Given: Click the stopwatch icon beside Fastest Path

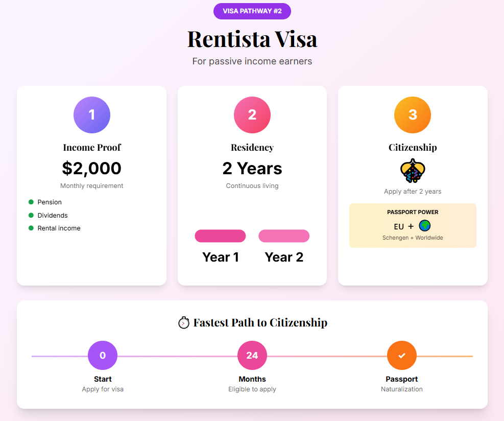Looking at the screenshot, I should click(x=184, y=323).
